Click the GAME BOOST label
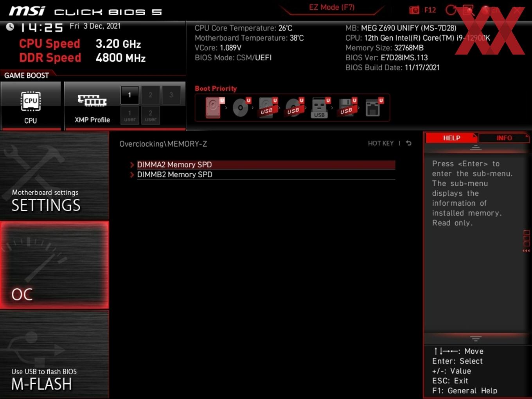 click(27, 75)
